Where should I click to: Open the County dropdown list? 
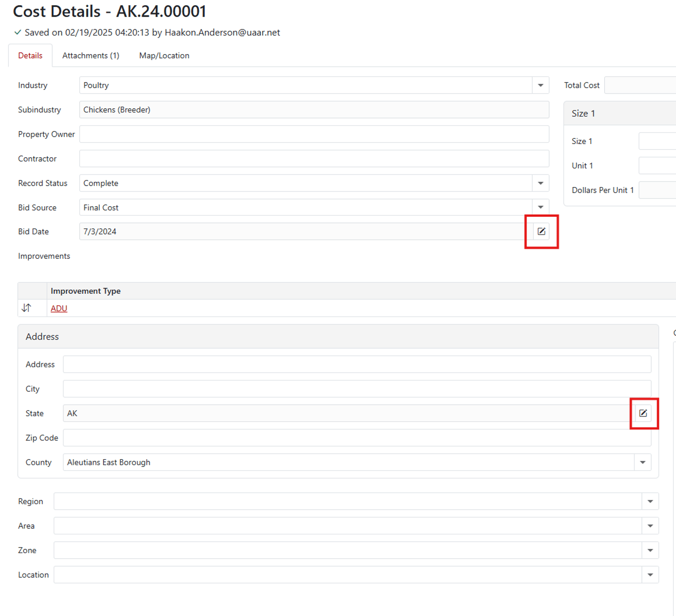click(x=642, y=463)
